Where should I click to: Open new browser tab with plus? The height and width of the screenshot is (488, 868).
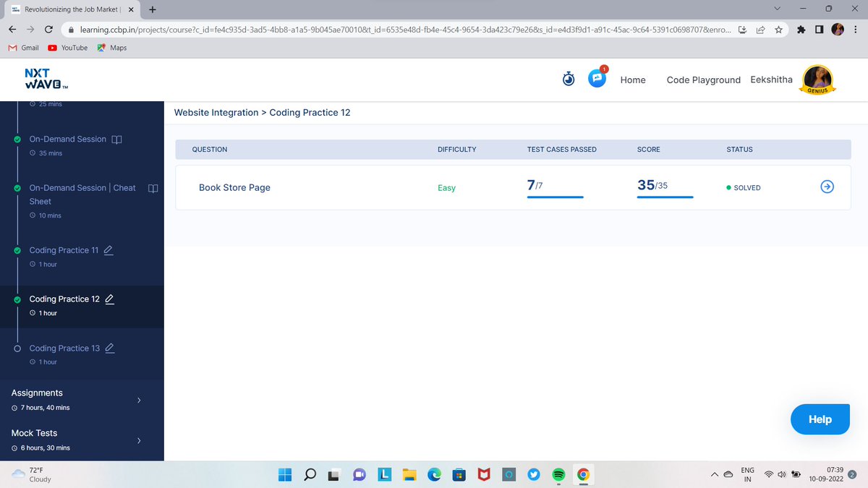(153, 9)
